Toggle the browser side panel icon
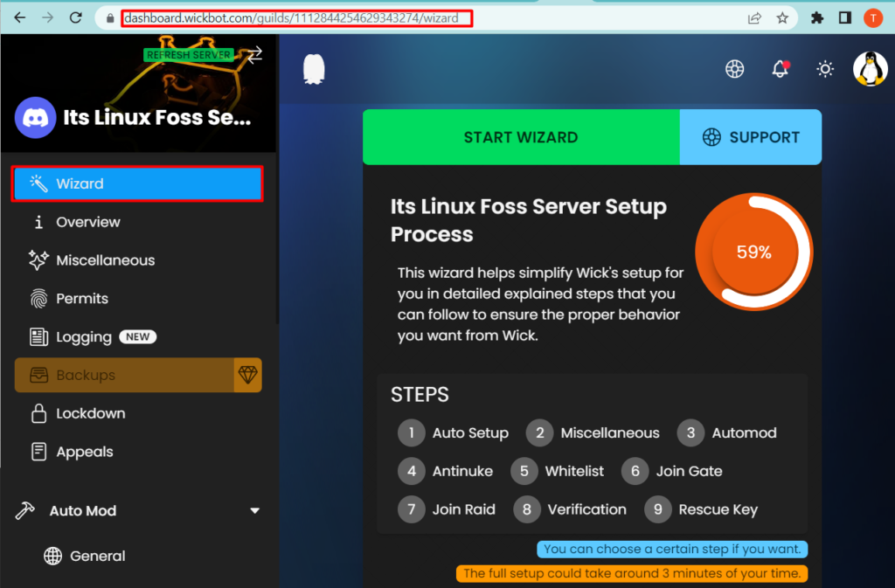 (845, 18)
